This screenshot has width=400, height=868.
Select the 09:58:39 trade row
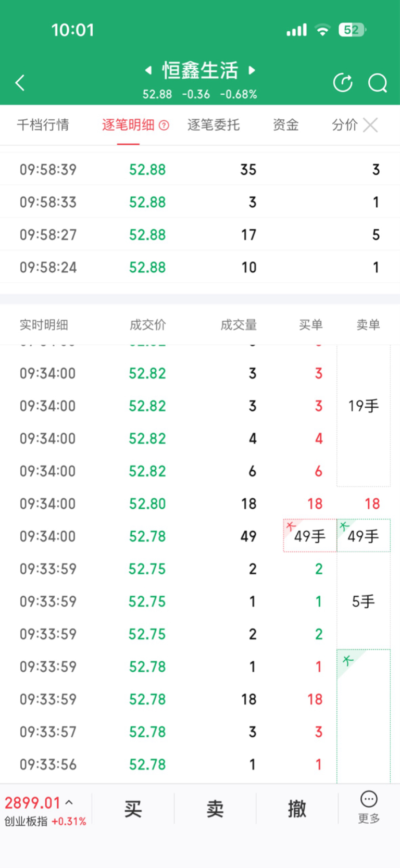click(200, 169)
